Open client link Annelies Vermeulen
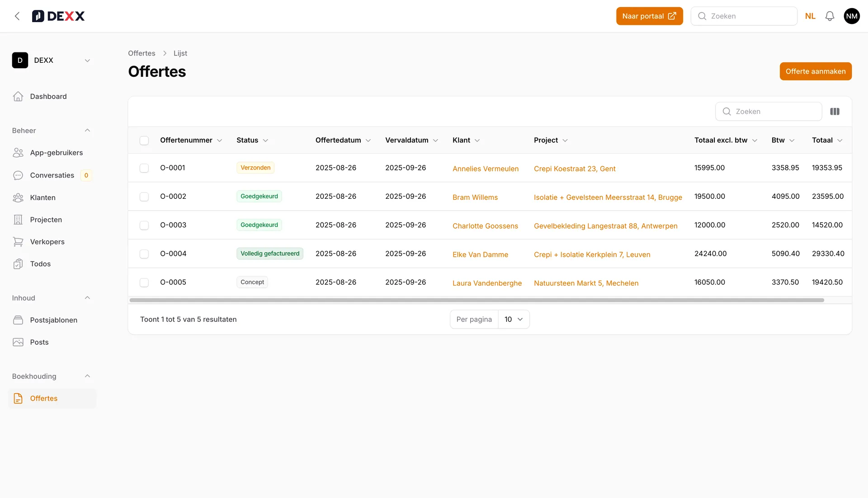Viewport: 868px width, 498px height. click(x=485, y=169)
